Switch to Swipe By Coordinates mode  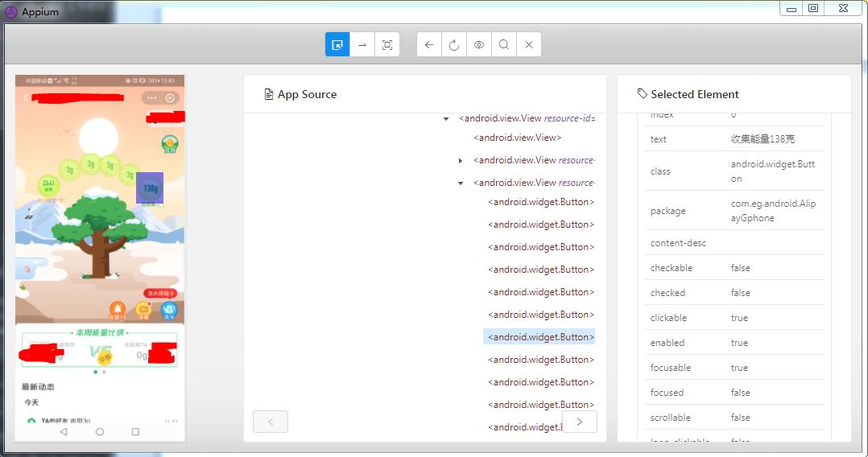point(362,45)
